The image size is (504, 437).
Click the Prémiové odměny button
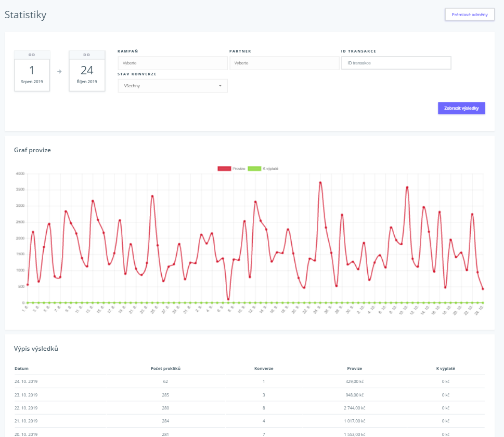(469, 15)
